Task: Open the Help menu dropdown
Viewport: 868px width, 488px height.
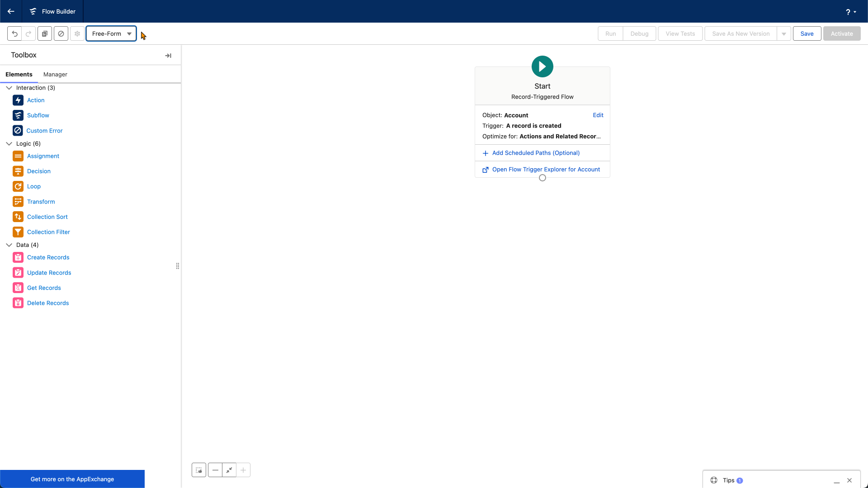Action: click(x=850, y=12)
